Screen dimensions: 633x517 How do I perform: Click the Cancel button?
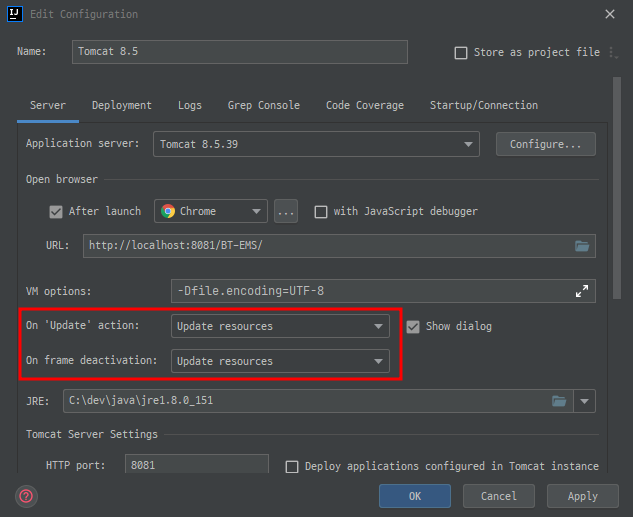pyautogui.click(x=499, y=496)
